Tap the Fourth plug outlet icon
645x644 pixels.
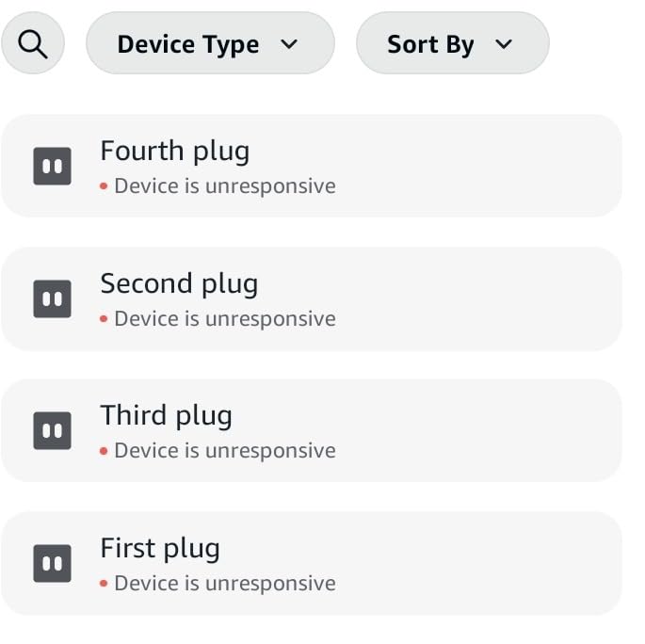click(x=53, y=167)
